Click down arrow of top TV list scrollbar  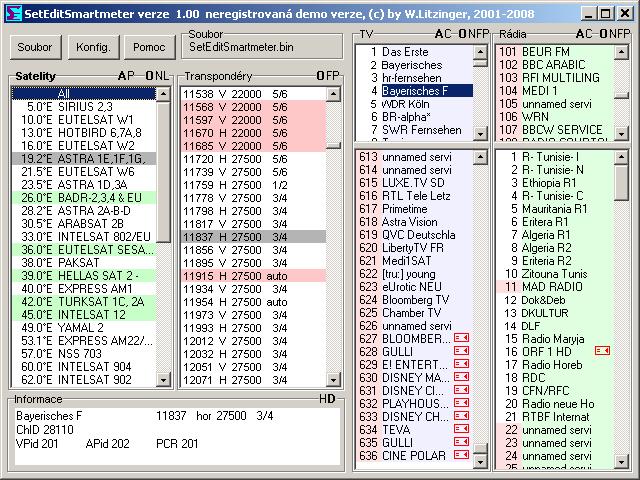point(480,133)
